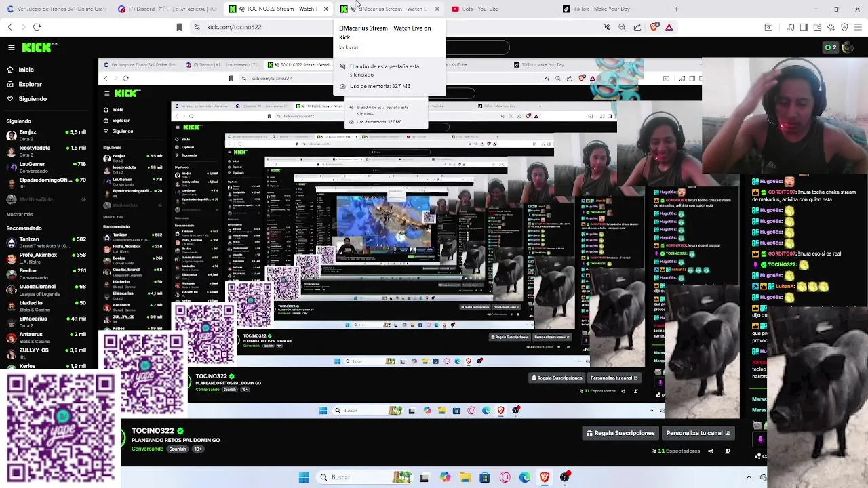View site information icon in address bar
This screenshot has width=868, height=488.
[197, 27]
